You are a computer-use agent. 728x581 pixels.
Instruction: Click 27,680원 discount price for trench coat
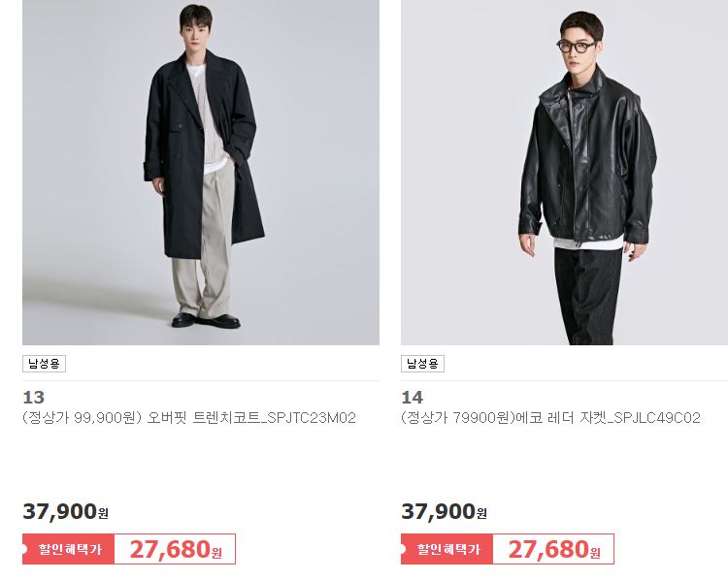(x=176, y=549)
